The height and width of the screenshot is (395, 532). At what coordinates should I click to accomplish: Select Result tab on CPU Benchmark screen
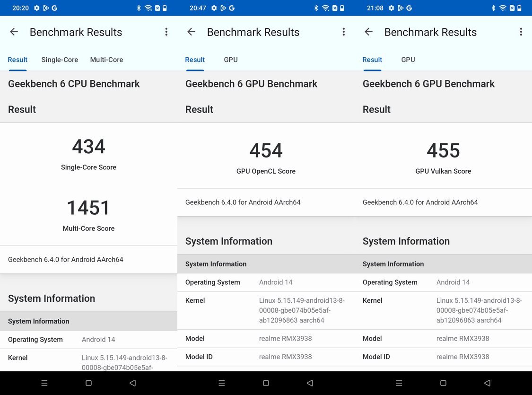coord(17,60)
